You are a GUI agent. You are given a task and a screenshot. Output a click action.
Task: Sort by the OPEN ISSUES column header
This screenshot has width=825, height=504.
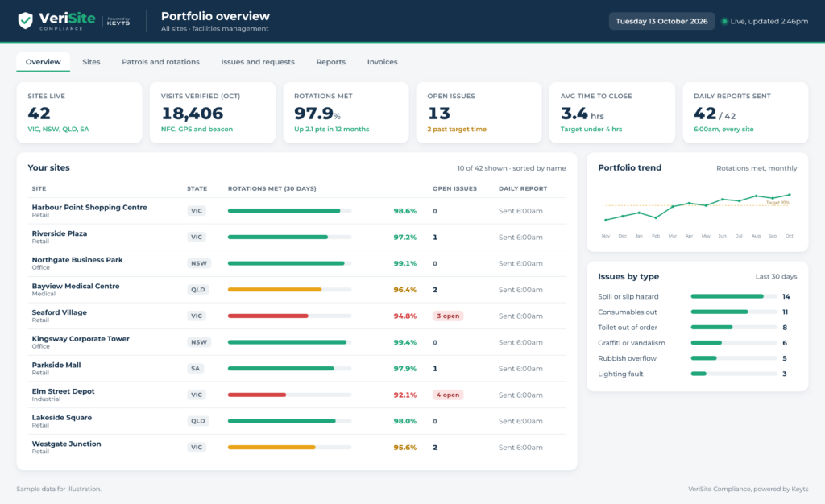(x=454, y=188)
